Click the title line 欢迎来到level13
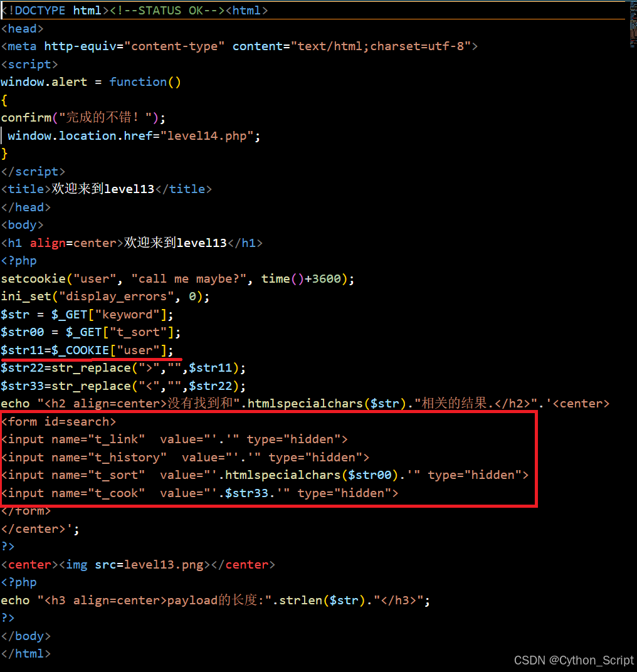 point(107,189)
